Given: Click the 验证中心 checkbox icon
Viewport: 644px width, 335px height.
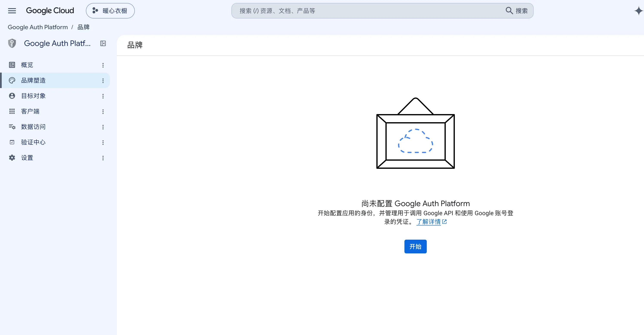Looking at the screenshot, I should click(12, 143).
